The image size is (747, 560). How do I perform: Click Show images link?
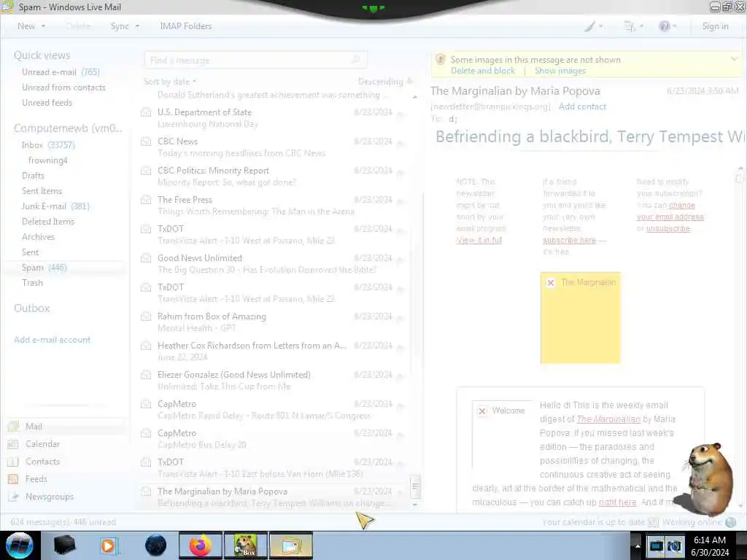560,71
